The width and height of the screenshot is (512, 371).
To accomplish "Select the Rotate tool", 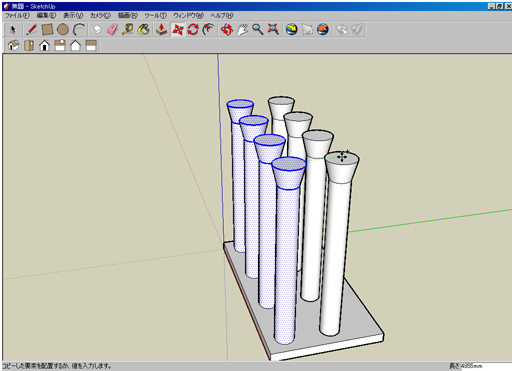I will 193,30.
